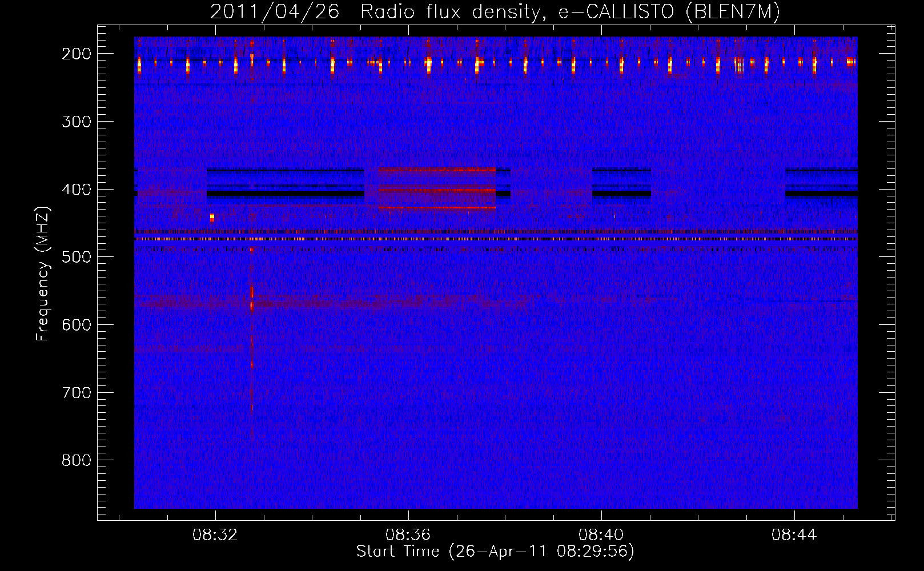Click the 'Start Time (26-Apr-11 08:29:56)' axis label

[x=495, y=552]
